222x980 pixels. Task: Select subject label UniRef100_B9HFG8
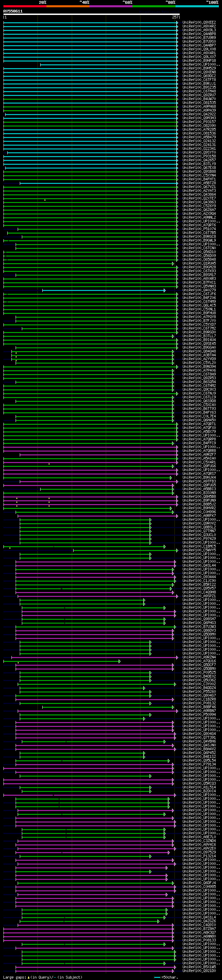(199, 60)
